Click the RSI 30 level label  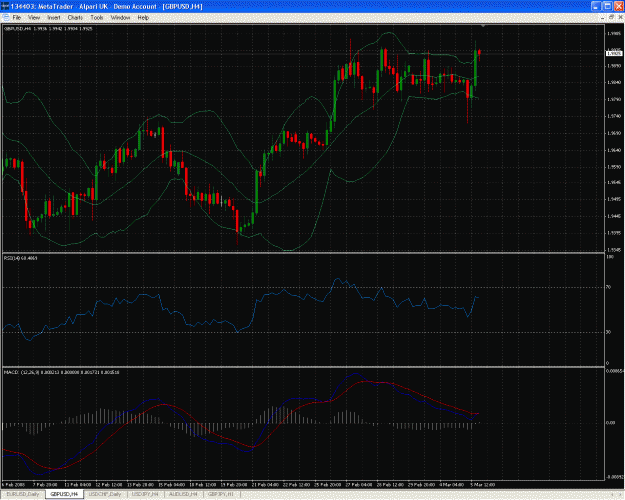pos(609,332)
